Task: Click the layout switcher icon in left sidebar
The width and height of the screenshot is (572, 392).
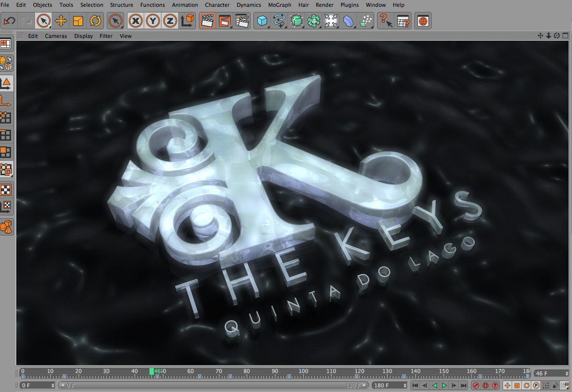Action: pyautogui.click(x=6, y=44)
